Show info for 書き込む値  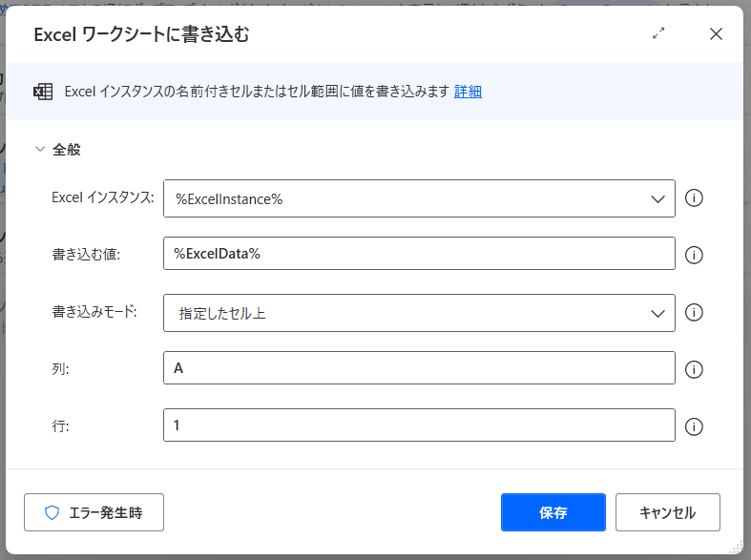(694, 255)
